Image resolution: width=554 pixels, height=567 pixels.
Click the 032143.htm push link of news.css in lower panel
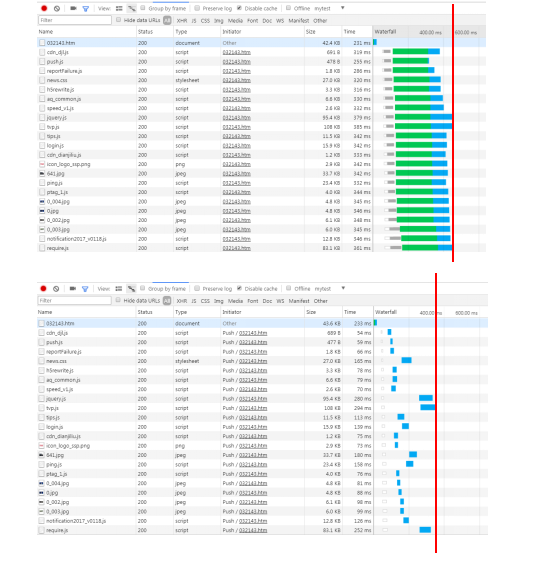(253, 361)
